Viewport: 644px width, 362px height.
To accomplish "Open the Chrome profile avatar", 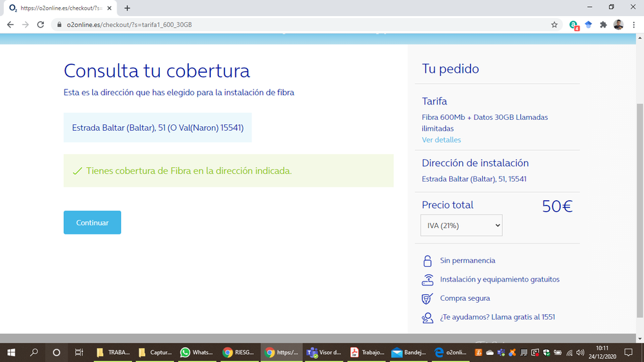I will (618, 24).
